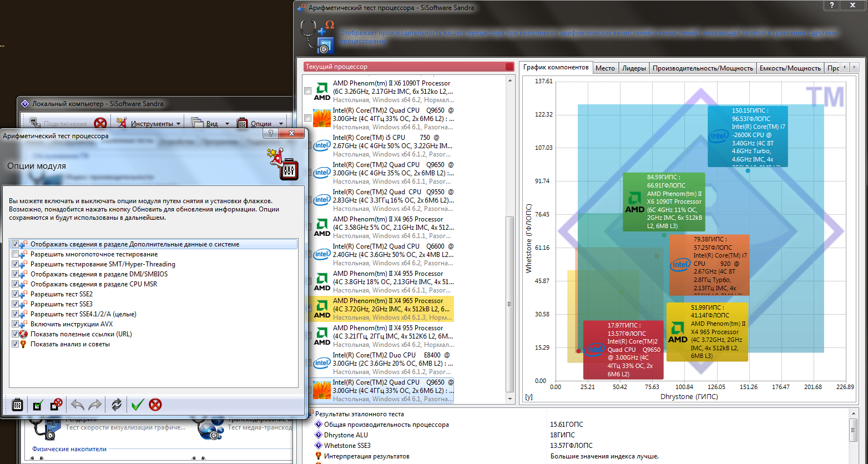Click tab strip scroll-right arrow
Viewport: 868px width, 464px height.
click(855, 67)
